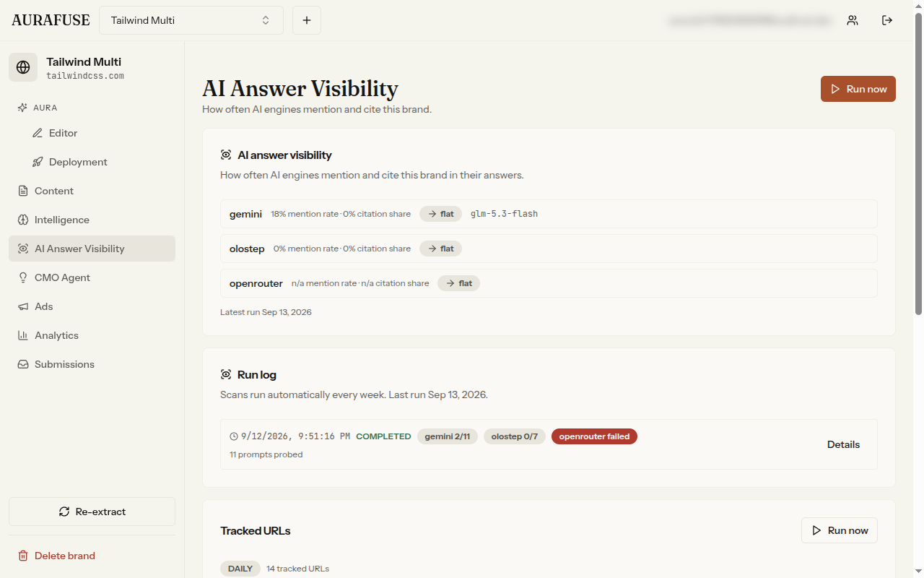Click the COMPLETED status label
This screenshot has width=924, height=578.
click(383, 436)
